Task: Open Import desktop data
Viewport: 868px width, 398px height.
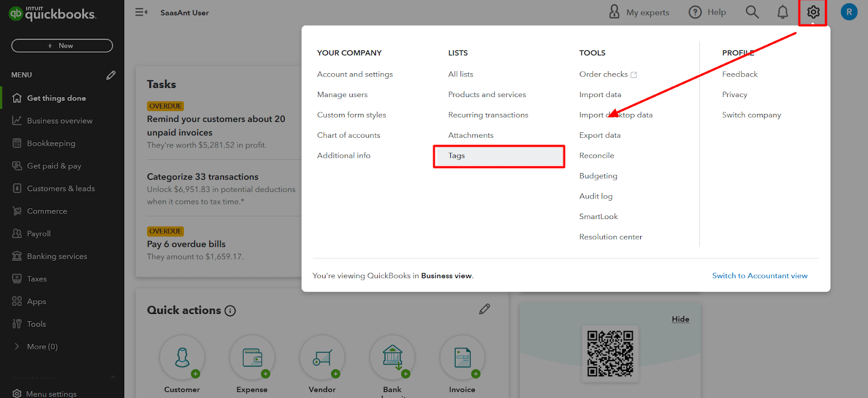Action: click(x=616, y=115)
